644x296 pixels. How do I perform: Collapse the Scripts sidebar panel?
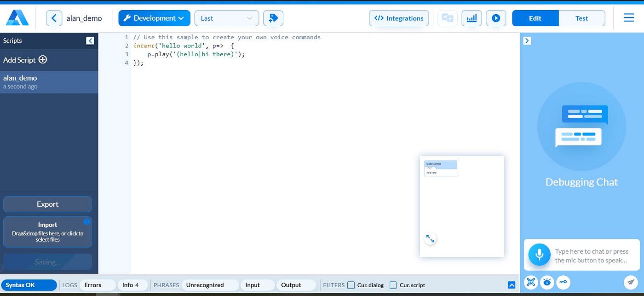(90, 41)
